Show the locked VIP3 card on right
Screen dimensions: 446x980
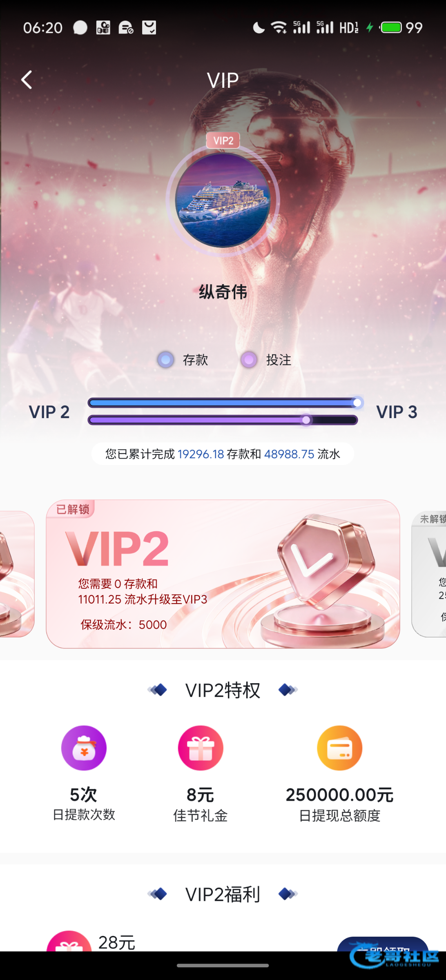pos(429,574)
